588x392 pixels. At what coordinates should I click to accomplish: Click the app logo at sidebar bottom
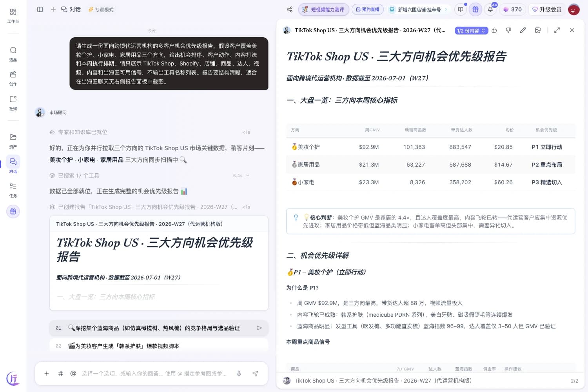point(13,379)
